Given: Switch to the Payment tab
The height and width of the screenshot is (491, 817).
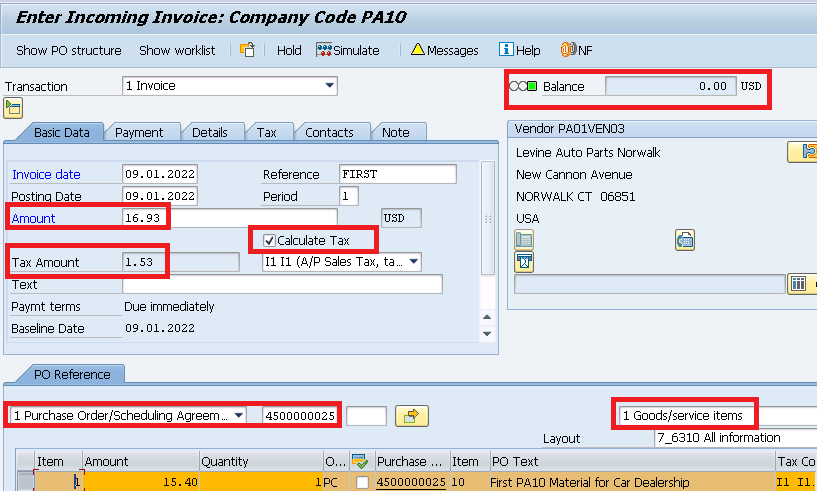Looking at the screenshot, I should tap(139, 132).
